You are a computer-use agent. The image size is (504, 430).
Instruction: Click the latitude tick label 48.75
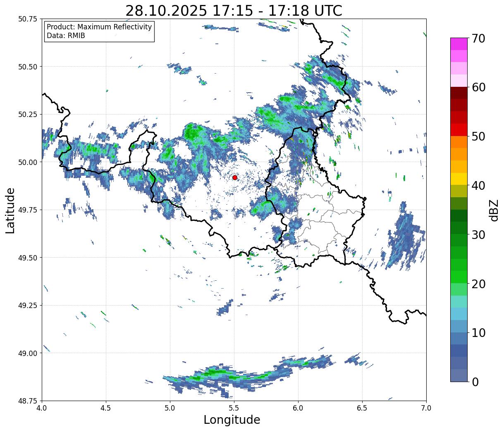28,401
